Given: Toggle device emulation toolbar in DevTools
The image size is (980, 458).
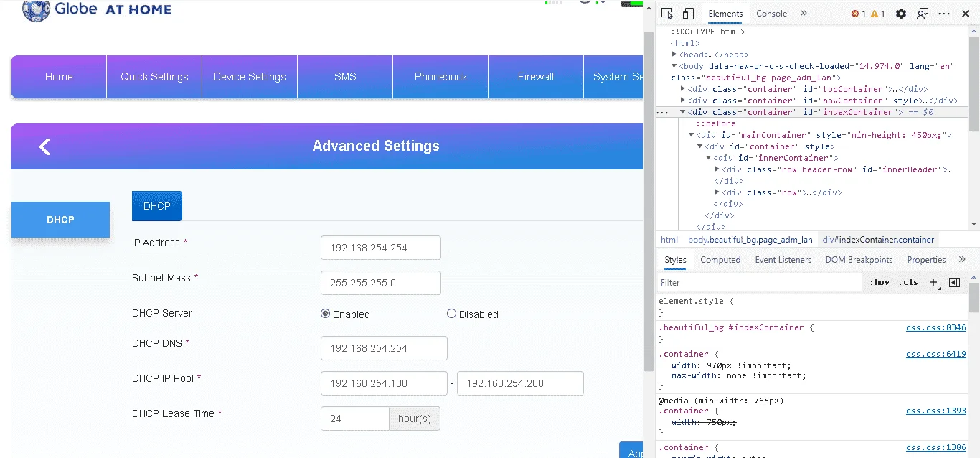Looking at the screenshot, I should tap(688, 14).
